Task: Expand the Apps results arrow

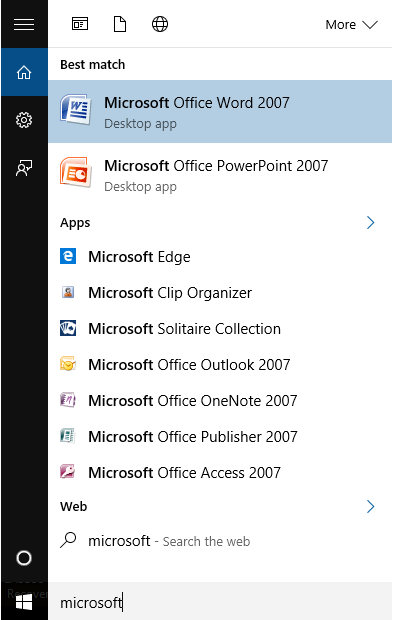Action: [370, 223]
